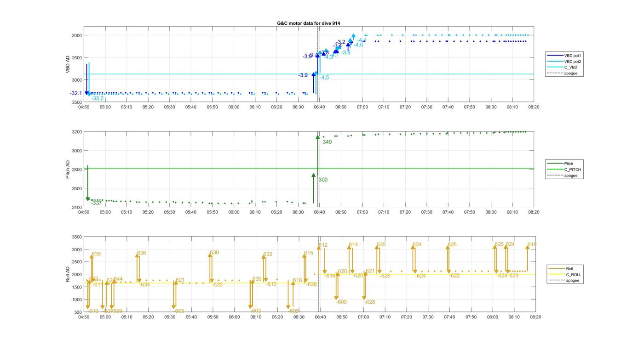Click the '615' roll data label
Viewport: 644px width, 351px height.
click(308, 253)
